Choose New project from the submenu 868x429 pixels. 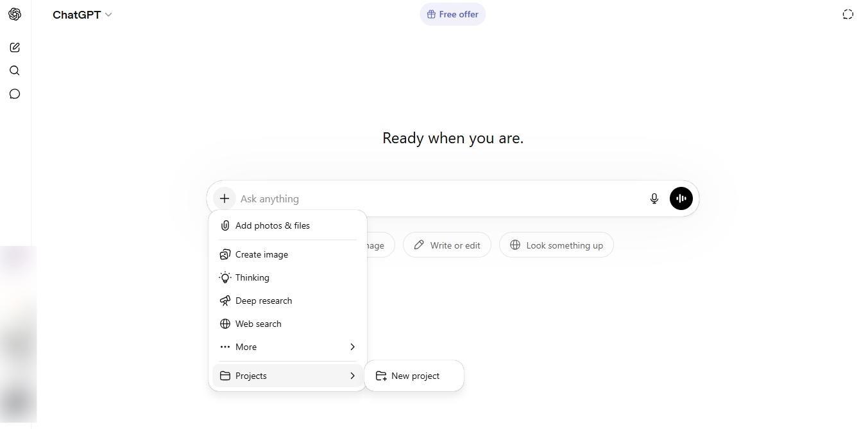click(414, 376)
